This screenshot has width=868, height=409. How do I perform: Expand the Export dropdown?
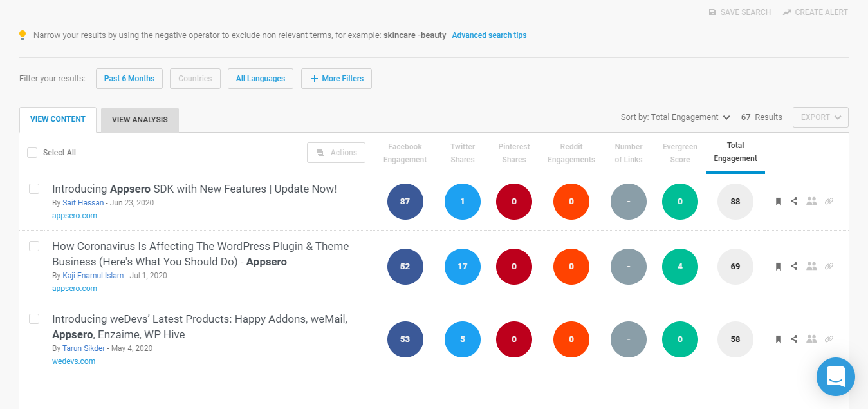820,117
